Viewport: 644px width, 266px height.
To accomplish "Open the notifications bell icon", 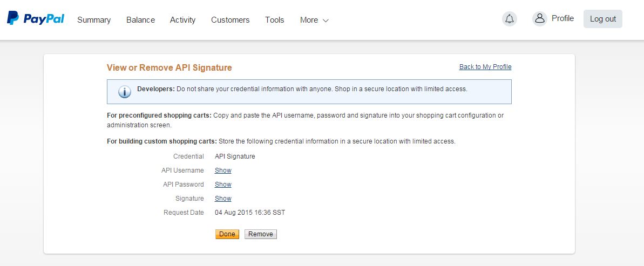I will point(509,19).
